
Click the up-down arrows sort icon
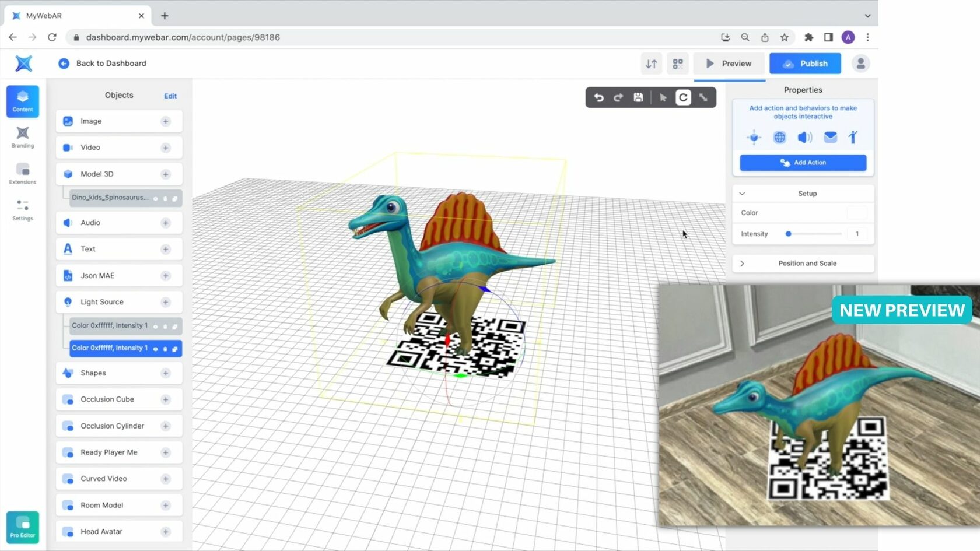(x=651, y=64)
